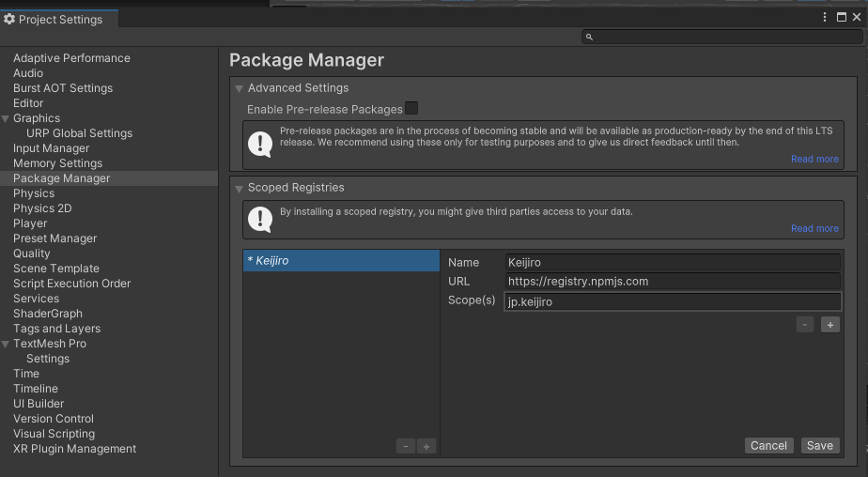868x477 pixels.
Task: Click the search magnifier icon
Action: point(589,37)
